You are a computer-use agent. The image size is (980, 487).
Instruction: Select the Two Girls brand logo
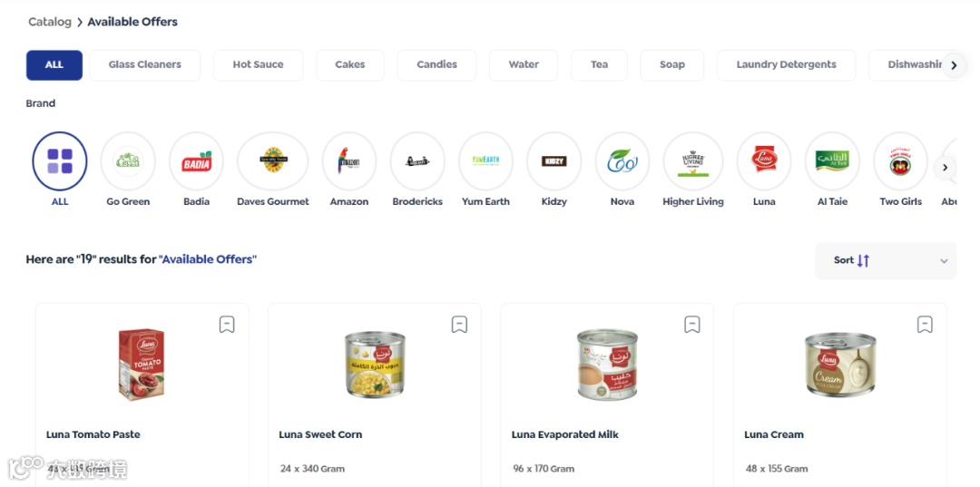(x=901, y=161)
